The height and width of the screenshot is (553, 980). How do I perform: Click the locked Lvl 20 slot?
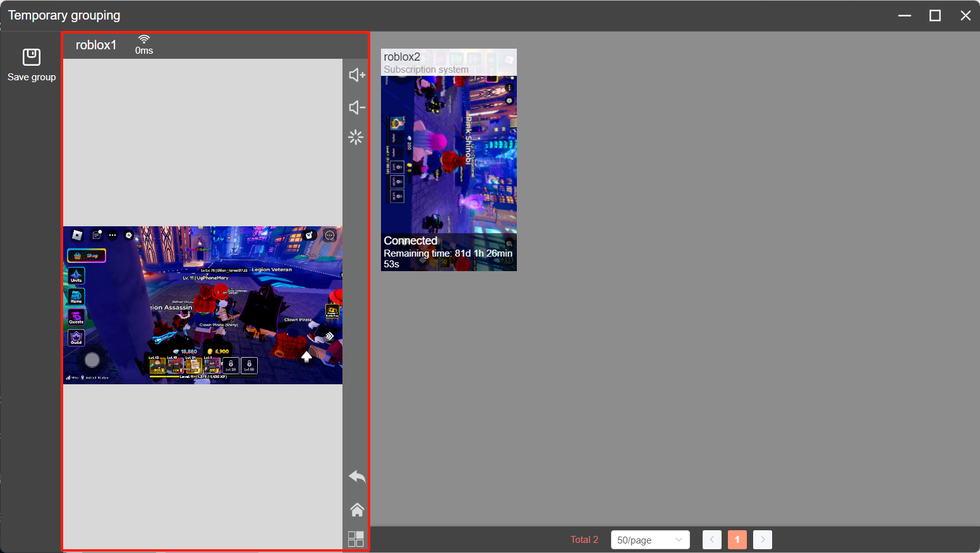point(231,366)
